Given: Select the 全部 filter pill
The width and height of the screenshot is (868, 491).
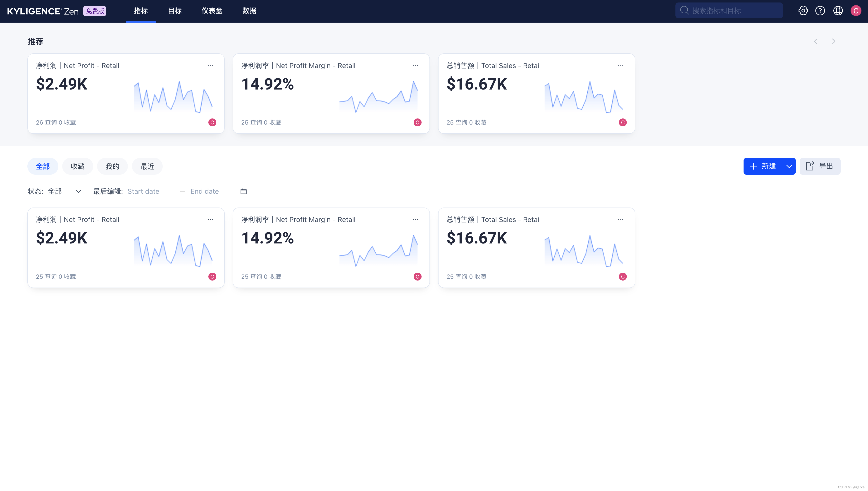Looking at the screenshot, I should 43,166.
